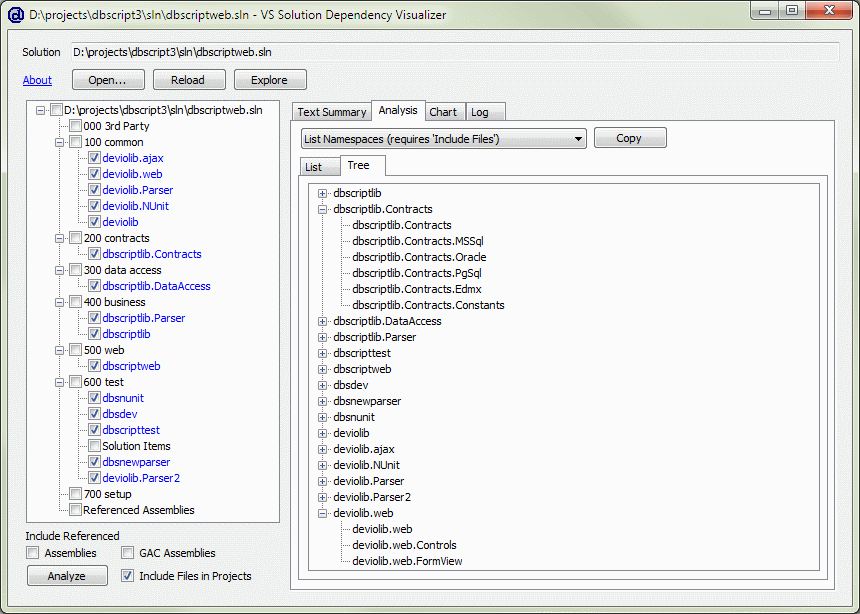Check the 000 3rd Party checkbox

(75, 126)
